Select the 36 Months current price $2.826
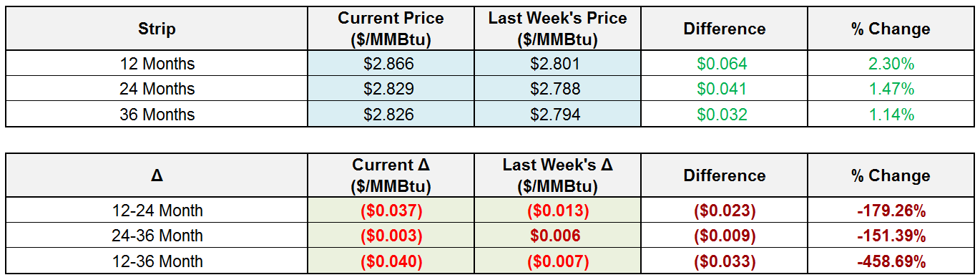 (x=391, y=114)
